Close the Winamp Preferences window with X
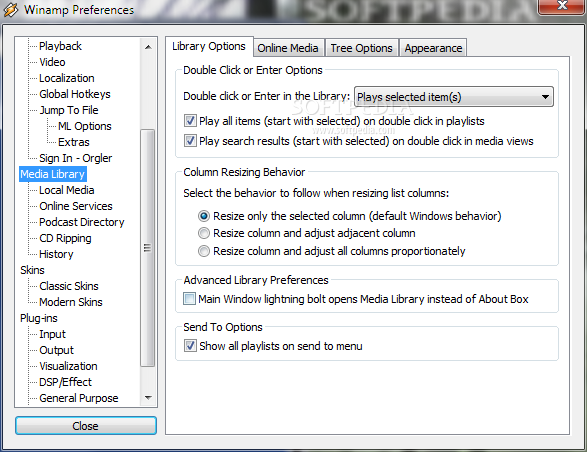587x452 pixels. [561, 6]
